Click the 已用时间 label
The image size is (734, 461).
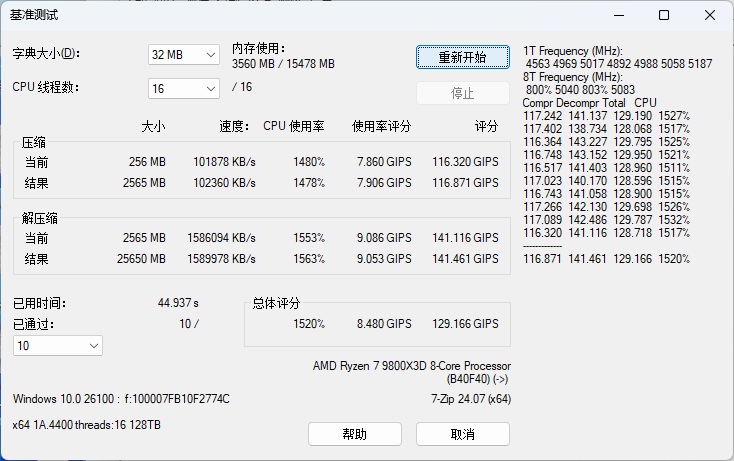click(39, 303)
